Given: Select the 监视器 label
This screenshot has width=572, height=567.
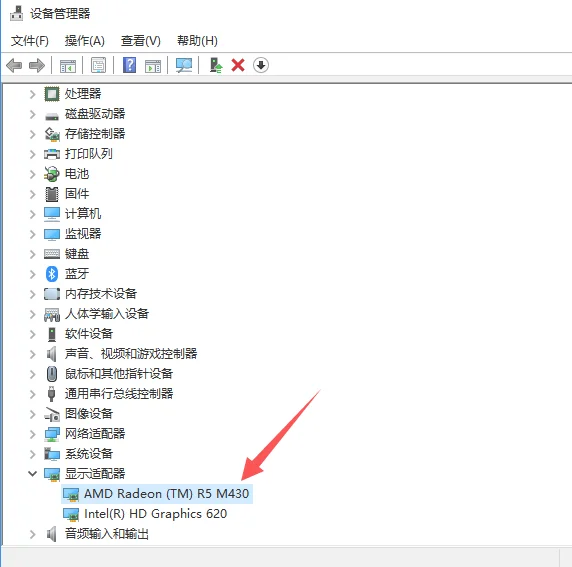Looking at the screenshot, I should pos(83,234).
